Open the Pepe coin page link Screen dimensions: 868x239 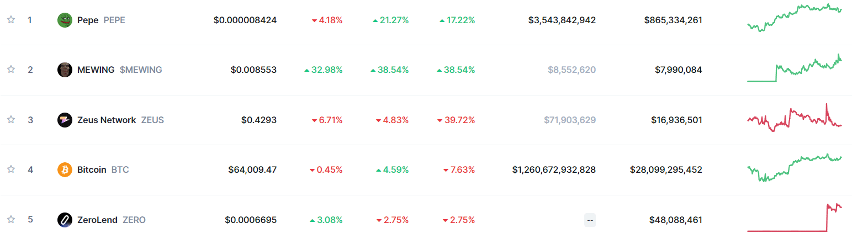tap(88, 20)
